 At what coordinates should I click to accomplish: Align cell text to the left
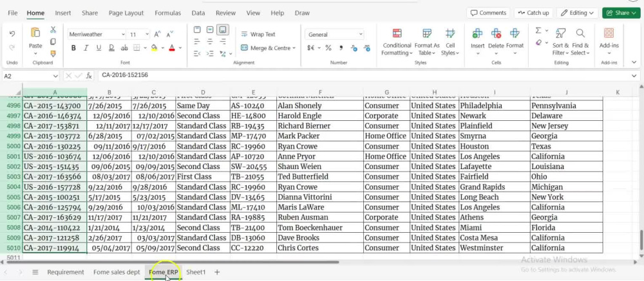(x=197, y=41)
